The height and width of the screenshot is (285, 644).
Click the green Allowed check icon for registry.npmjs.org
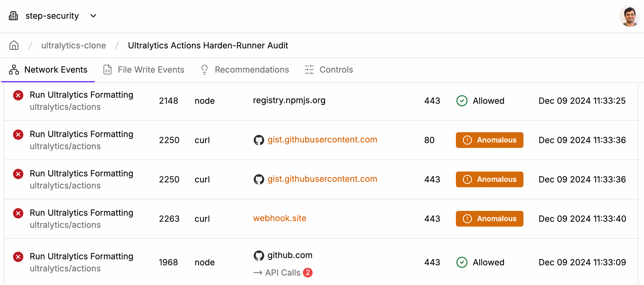tap(462, 101)
